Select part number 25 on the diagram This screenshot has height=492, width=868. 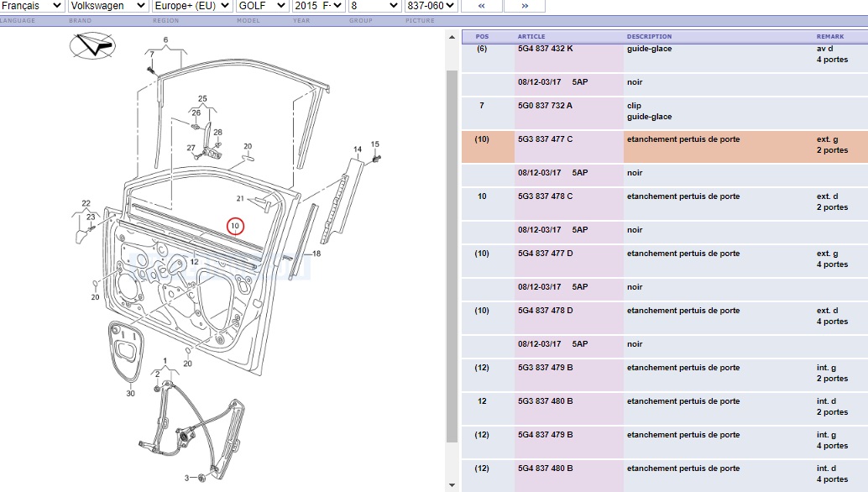[x=202, y=98]
